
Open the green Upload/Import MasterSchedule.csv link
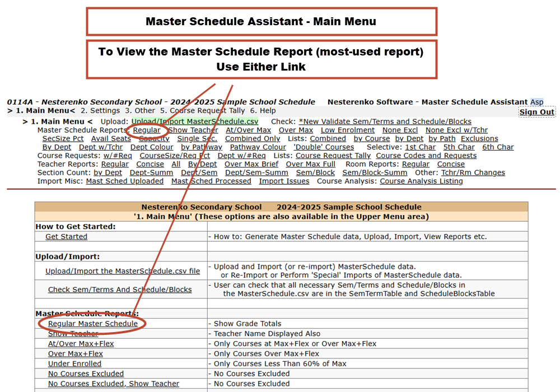[x=195, y=122]
